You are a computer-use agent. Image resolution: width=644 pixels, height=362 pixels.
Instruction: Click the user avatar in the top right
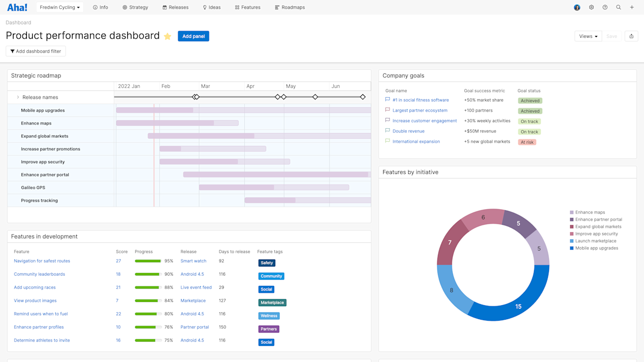[576, 8]
